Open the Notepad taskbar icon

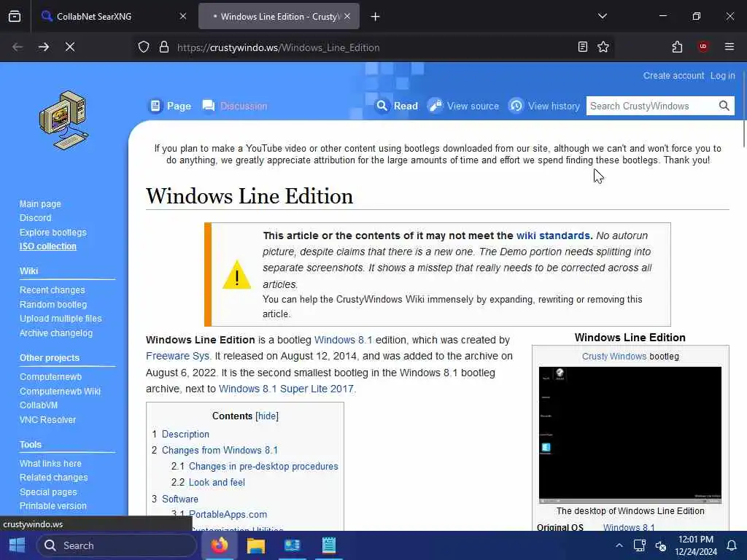coord(329,545)
